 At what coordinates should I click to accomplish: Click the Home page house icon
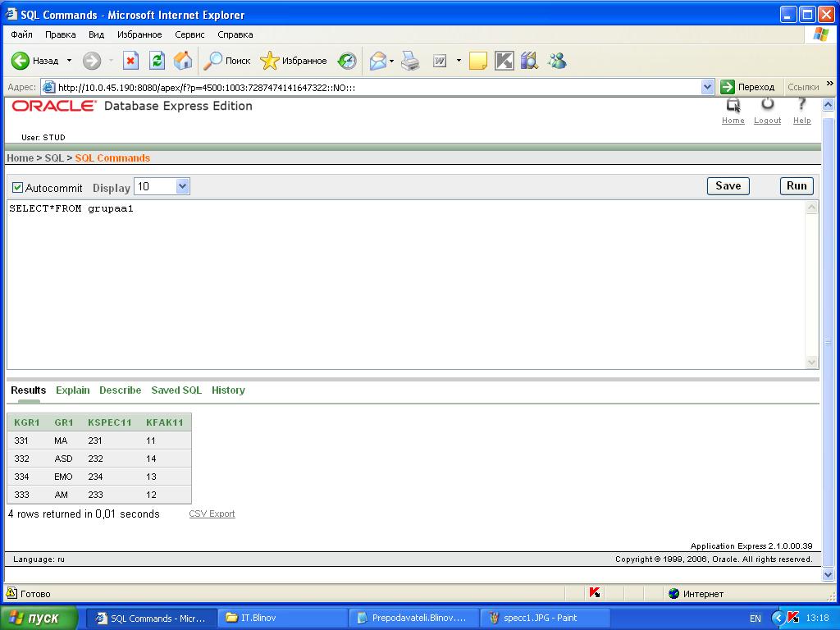coord(183,61)
